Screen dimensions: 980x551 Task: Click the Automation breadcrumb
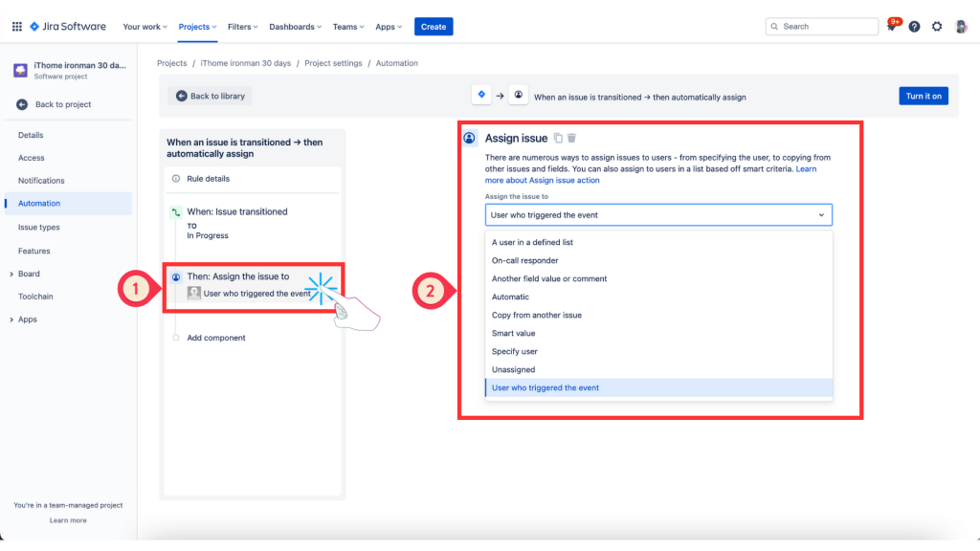pyautogui.click(x=397, y=63)
